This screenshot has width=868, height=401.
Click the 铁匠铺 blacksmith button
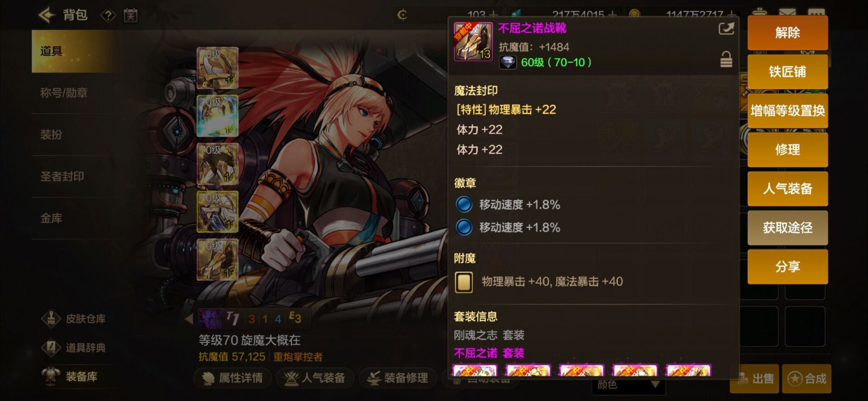click(x=788, y=72)
